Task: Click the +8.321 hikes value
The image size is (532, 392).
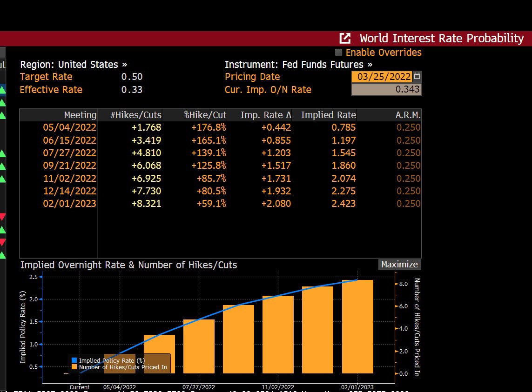Action: (x=146, y=204)
